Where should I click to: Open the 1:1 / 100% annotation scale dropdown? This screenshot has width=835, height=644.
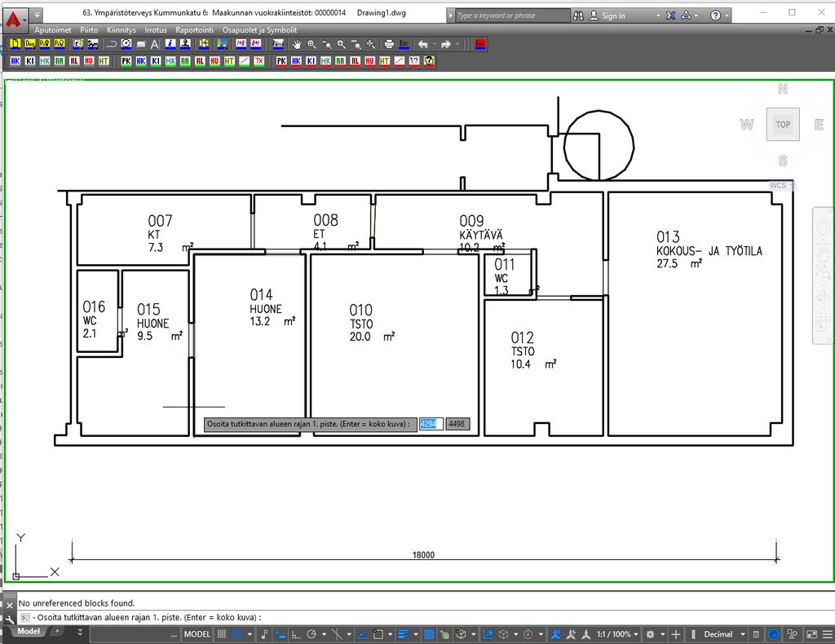(617, 634)
